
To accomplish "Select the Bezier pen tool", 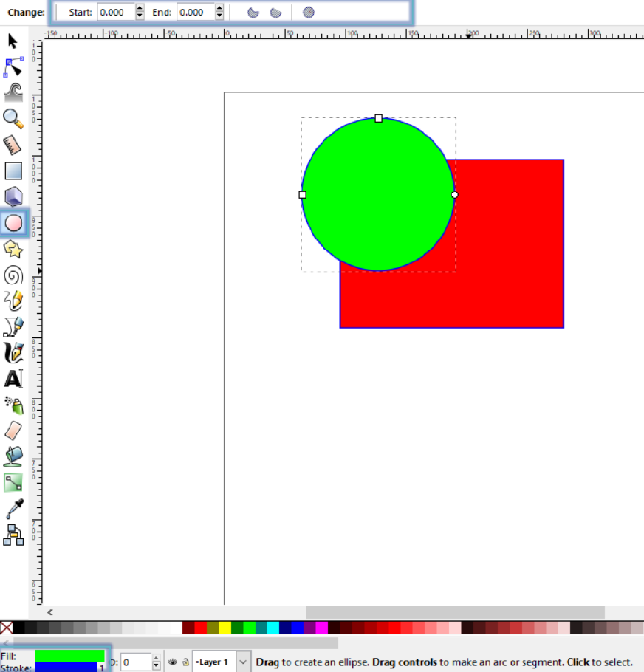I will (x=13, y=327).
